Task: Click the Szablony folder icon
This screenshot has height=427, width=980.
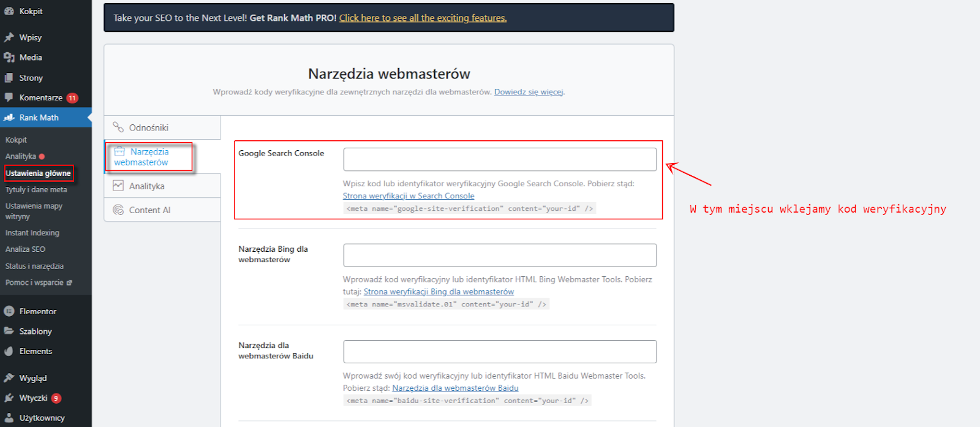Action: click(x=9, y=331)
